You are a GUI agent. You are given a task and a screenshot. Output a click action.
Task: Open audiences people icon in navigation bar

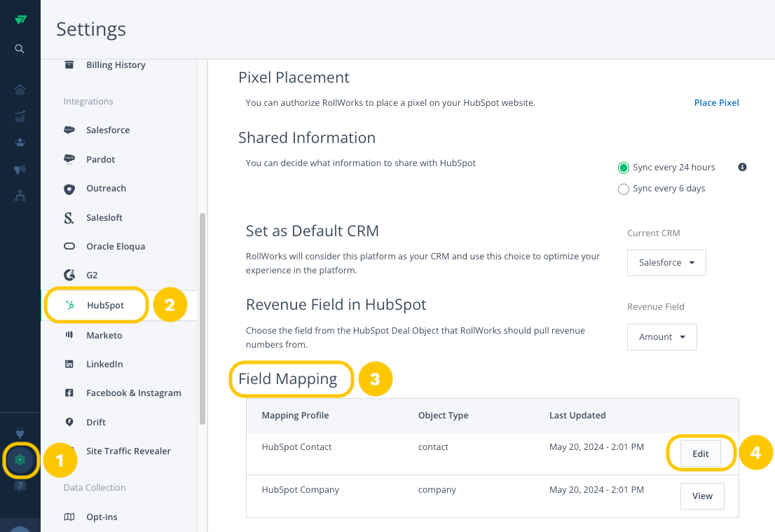pos(20,142)
